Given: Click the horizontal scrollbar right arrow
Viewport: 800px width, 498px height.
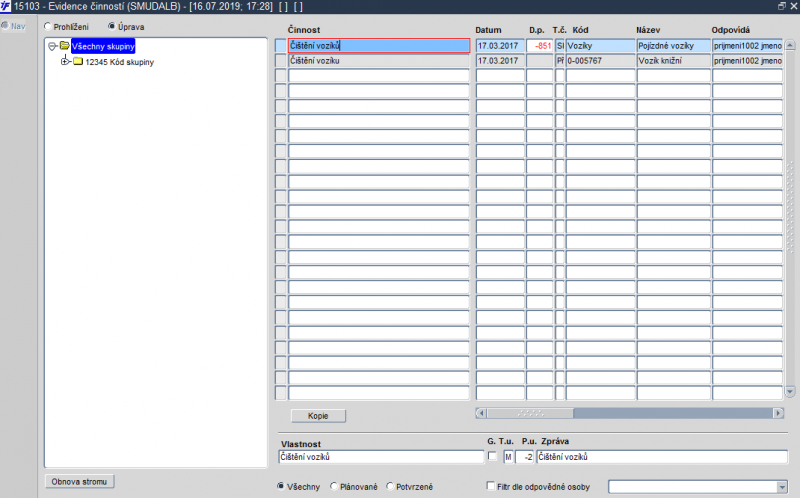Looking at the screenshot, I should coord(778,413).
